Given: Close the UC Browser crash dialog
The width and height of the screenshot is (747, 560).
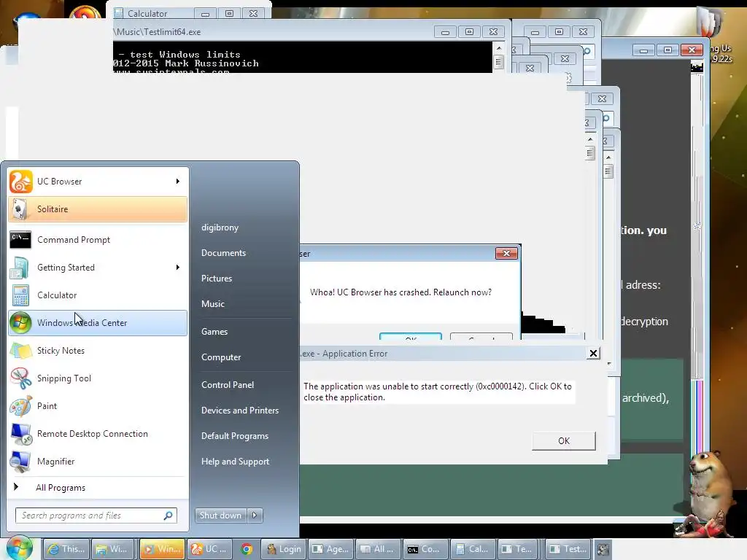Looking at the screenshot, I should 506,253.
